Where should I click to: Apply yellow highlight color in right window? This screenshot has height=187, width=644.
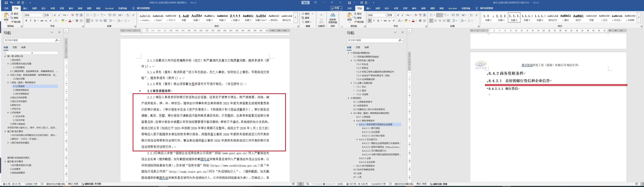pyautogui.click(x=407, y=21)
